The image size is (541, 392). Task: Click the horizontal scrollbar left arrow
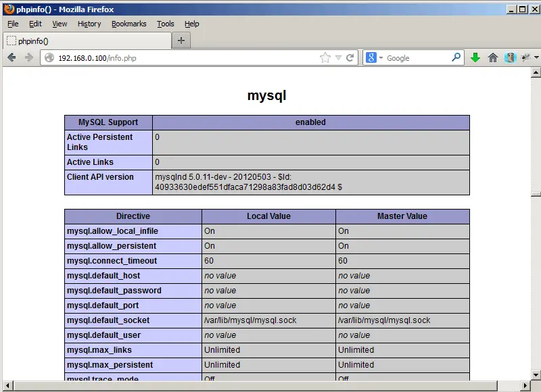pos(7,385)
